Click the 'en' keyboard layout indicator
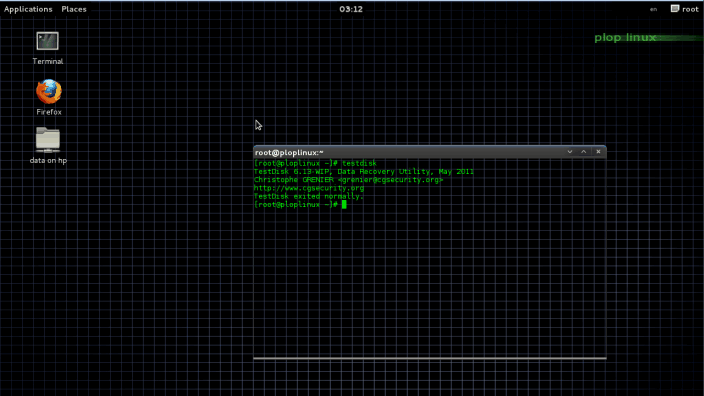Image resolution: width=704 pixels, height=396 pixels. click(653, 9)
